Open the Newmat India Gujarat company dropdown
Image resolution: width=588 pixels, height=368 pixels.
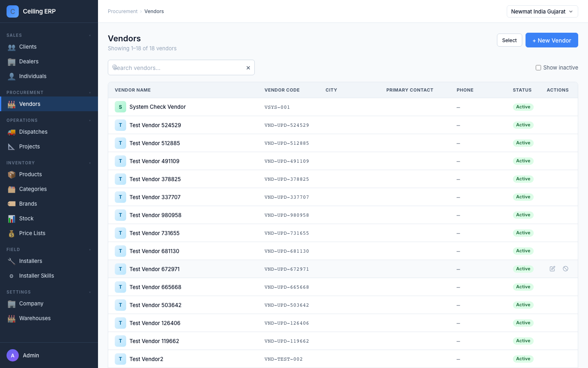[542, 11]
